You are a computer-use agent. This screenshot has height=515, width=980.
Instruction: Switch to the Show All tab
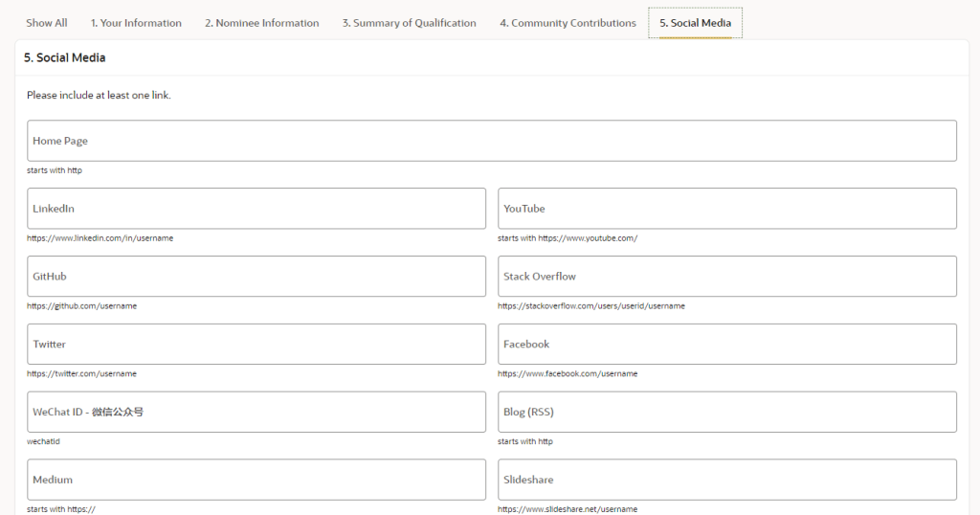[46, 23]
